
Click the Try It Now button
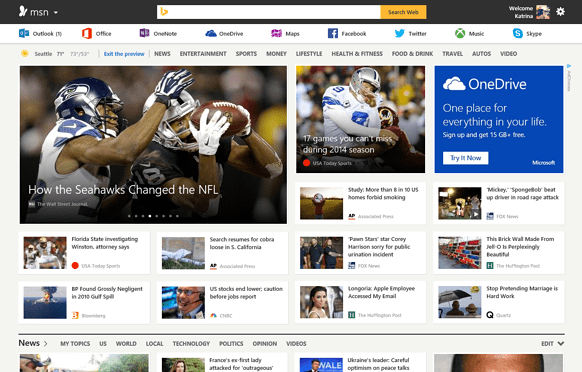click(465, 158)
